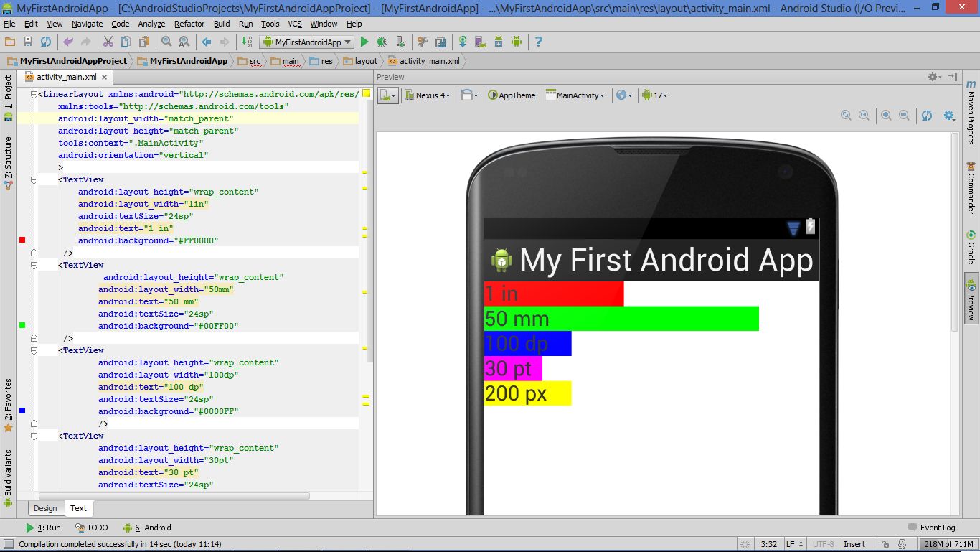
Task: Click the Save All floppy disk icon
Action: click(x=28, y=42)
